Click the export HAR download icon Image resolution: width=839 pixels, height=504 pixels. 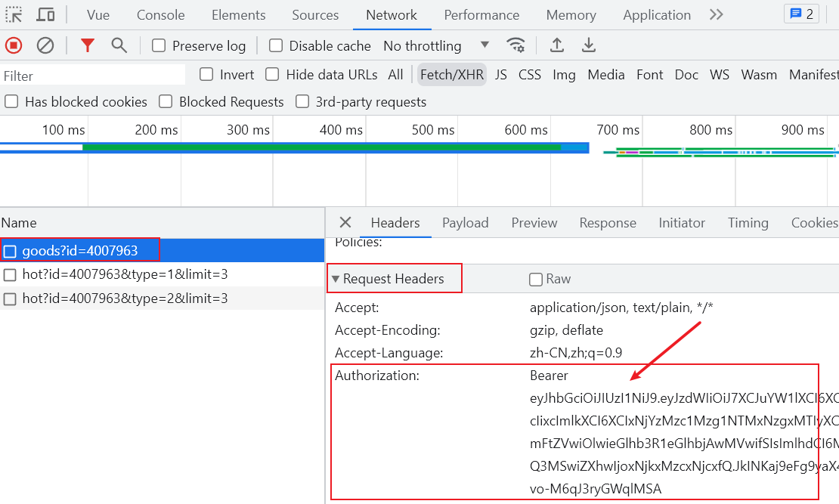coord(589,45)
